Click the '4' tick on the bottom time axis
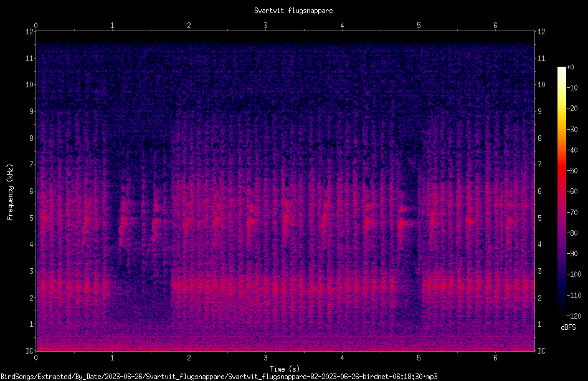The image size is (588, 381). click(343, 358)
